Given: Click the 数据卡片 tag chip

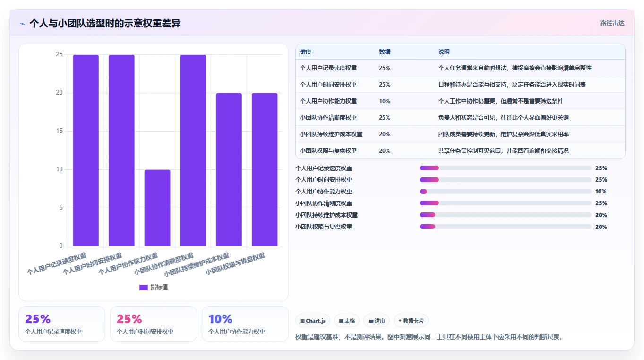Looking at the screenshot, I should (x=411, y=321).
